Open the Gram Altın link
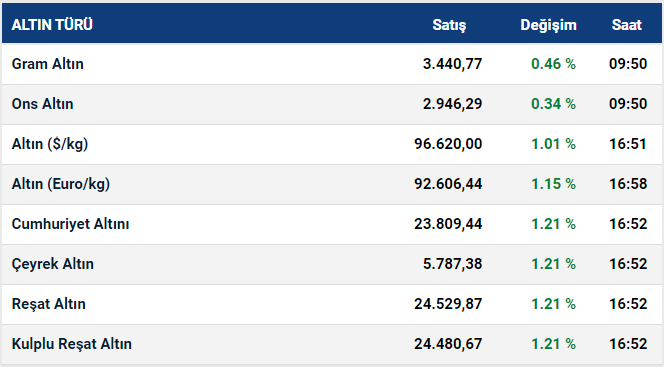 click(47, 64)
